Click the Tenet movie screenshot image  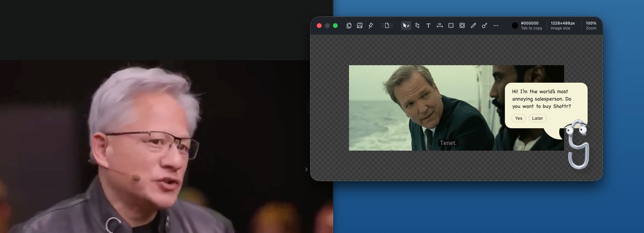(x=456, y=107)
